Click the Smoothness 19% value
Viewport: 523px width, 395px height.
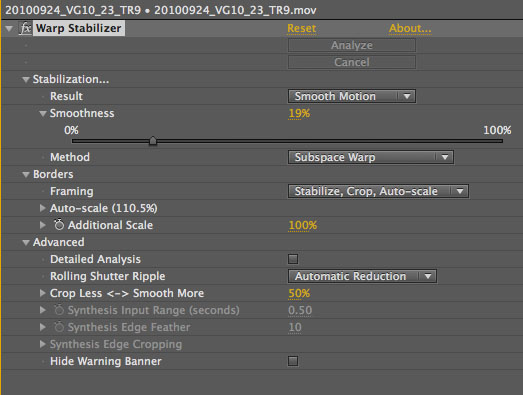tap(299, 113)
